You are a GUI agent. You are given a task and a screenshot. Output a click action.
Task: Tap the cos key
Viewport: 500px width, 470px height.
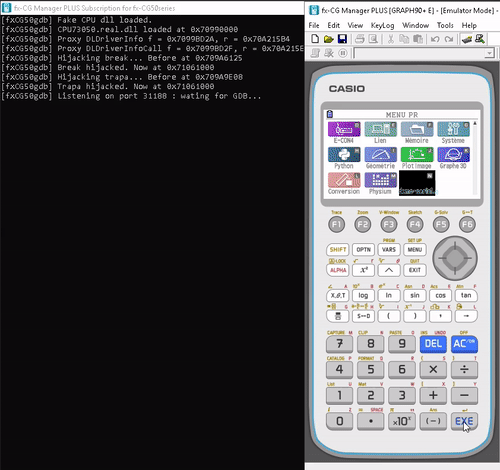click(x=440, y=295)
